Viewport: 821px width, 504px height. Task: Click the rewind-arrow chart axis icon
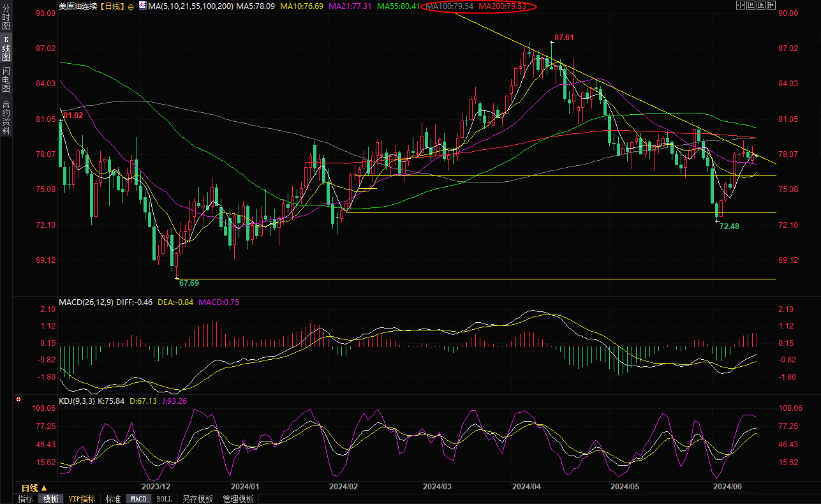click(751, 6)
